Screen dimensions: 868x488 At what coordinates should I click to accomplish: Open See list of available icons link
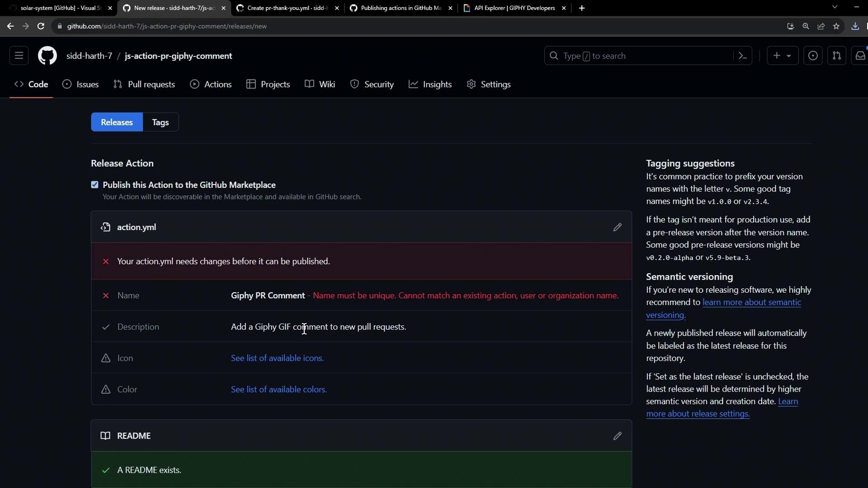277,358
